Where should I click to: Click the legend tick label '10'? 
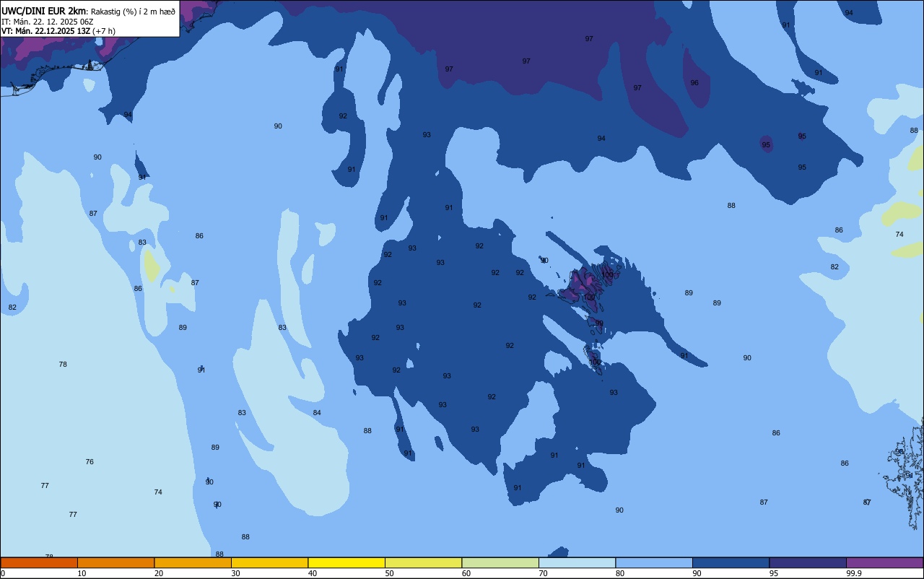[x=82, y=573]
